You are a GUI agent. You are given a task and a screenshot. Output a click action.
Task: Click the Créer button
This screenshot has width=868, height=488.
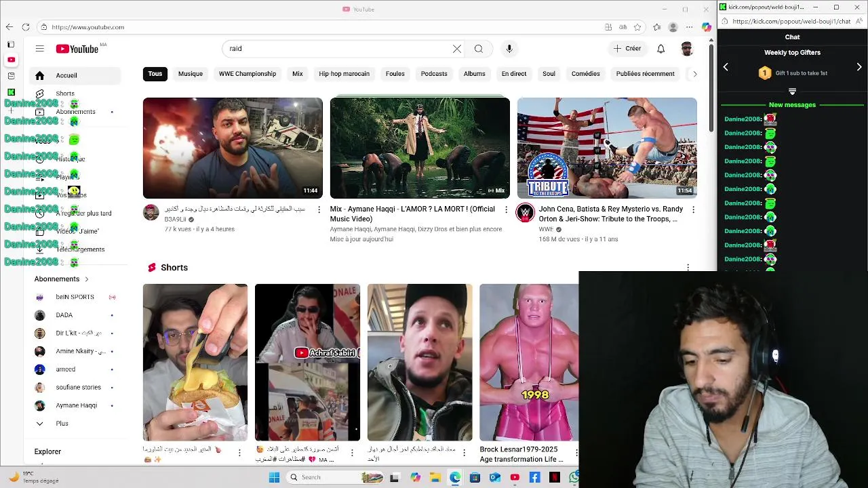[627, 49]
